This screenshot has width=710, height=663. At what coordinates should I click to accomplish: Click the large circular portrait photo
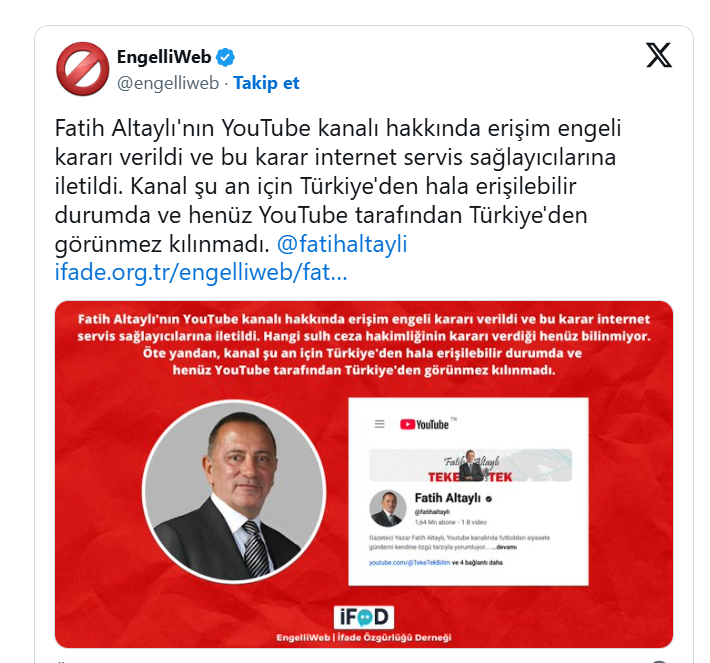coord(234,492)
